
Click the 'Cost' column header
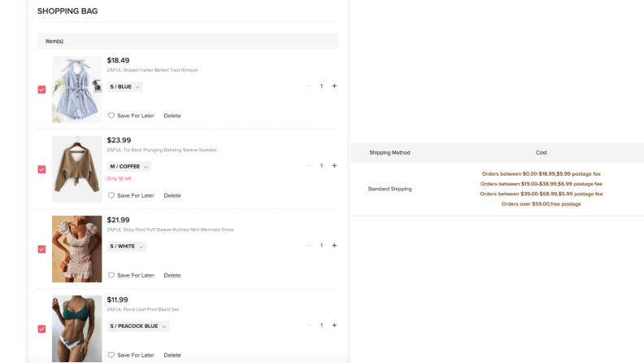tap(542, 152)
